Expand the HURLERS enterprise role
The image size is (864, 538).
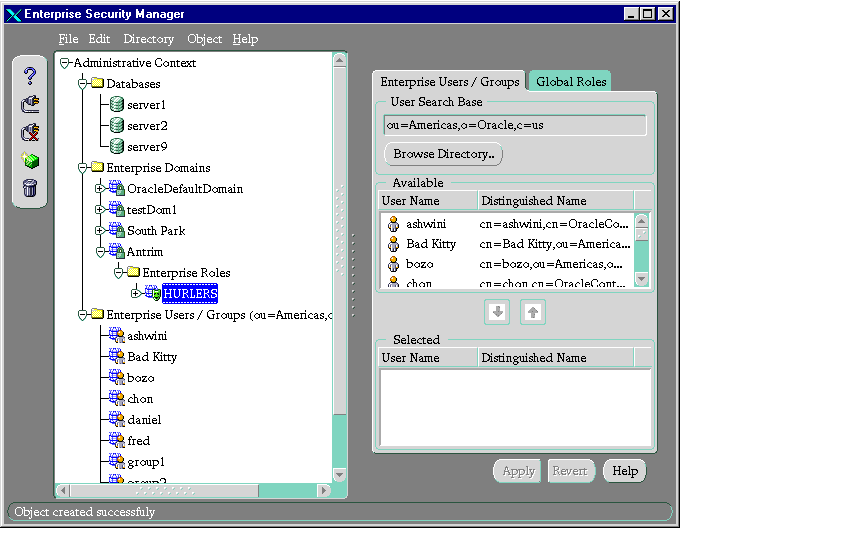(x=135, y=293)
